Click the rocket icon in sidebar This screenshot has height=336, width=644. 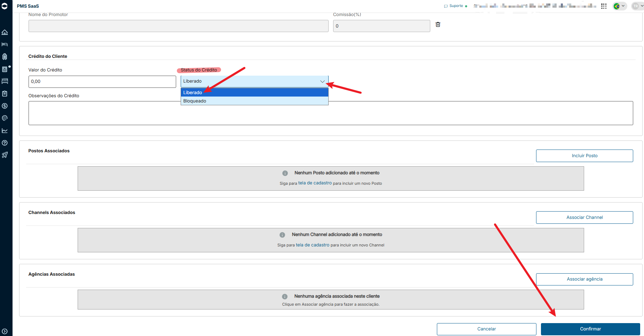tap(5, 155)
